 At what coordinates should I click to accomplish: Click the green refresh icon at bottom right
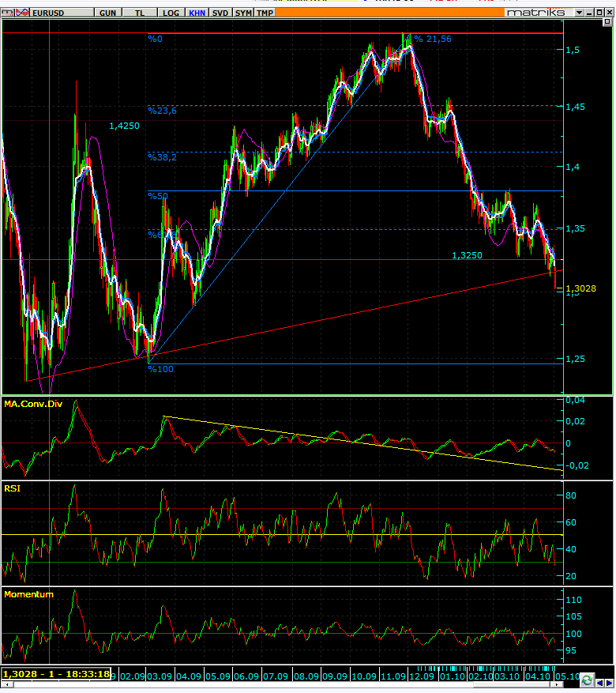click(587, 680)
